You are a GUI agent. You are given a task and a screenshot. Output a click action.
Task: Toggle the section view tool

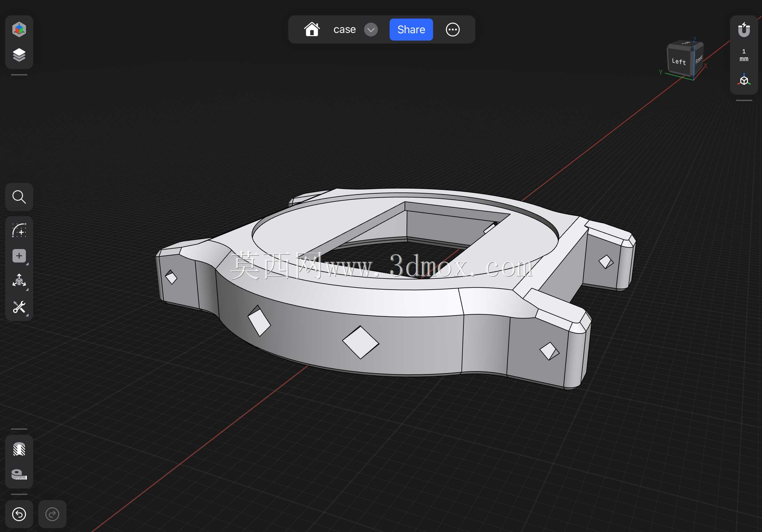coord(19,449)
